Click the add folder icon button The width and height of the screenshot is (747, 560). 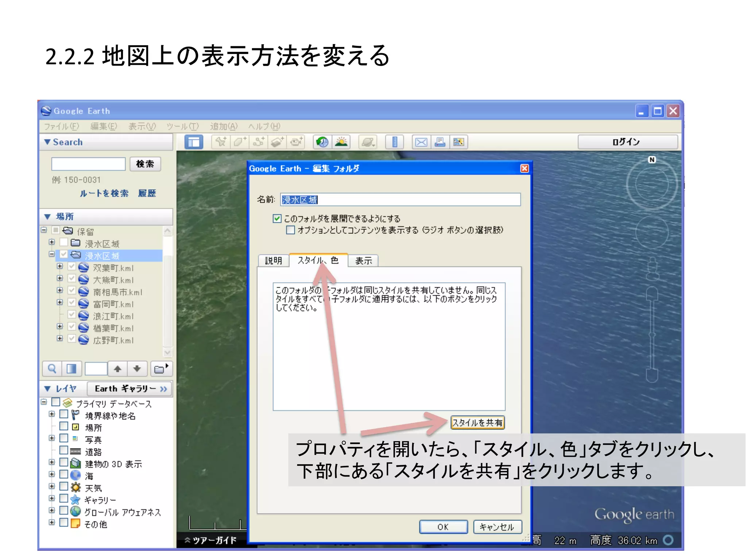click(161, 369)
